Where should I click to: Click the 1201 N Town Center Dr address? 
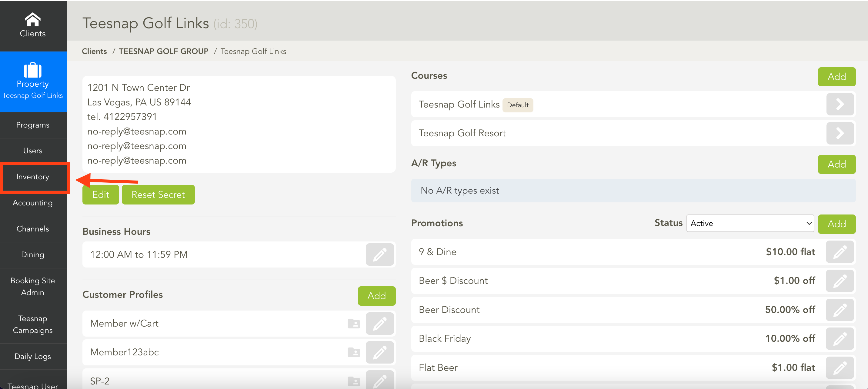139,88
